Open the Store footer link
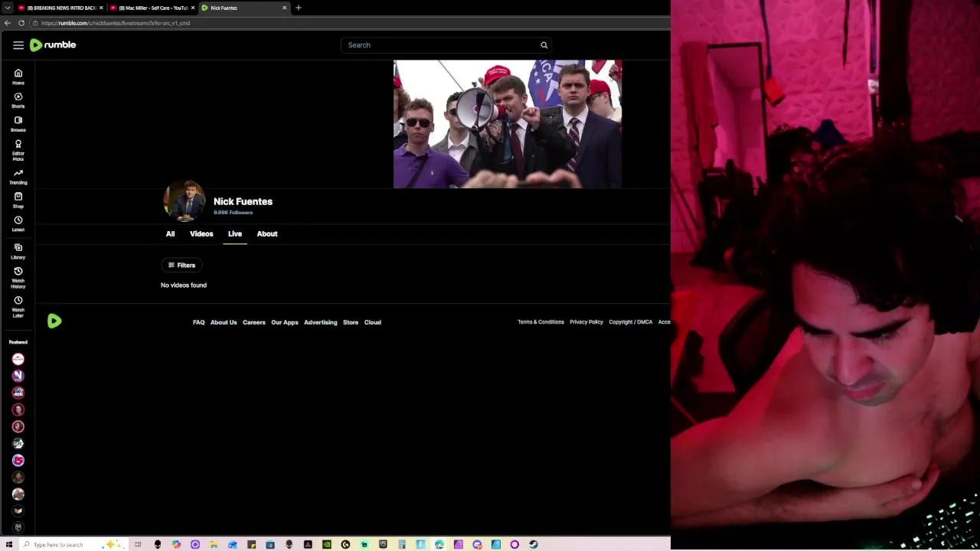980x551 pixels. tap(351, 322)
